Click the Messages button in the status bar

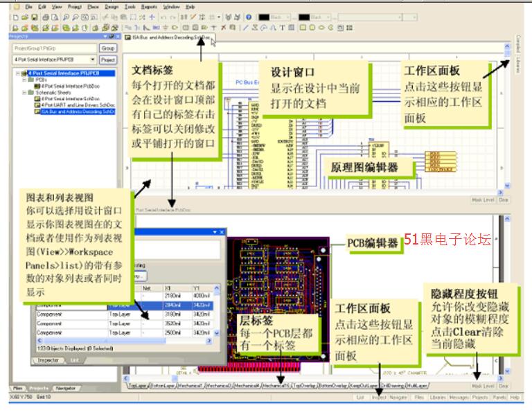click(459, 397)
